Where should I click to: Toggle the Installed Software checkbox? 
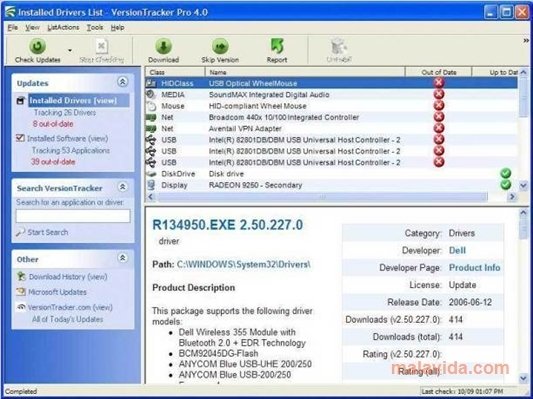(x=20, y=138)
